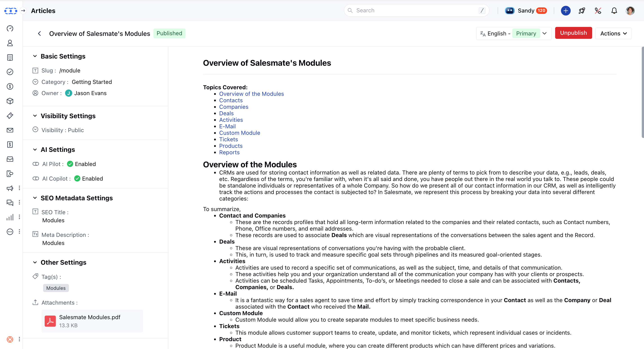Click the Unpublish button

coord(573,33)
